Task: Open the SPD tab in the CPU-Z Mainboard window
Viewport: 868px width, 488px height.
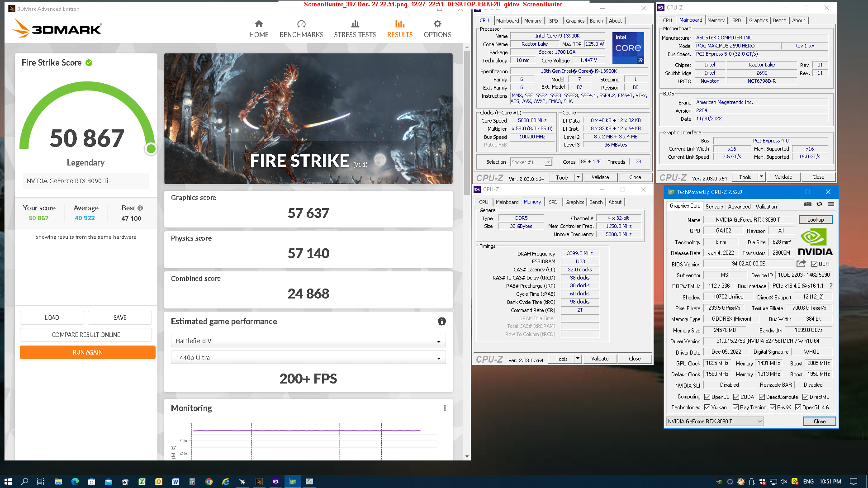Action: click(736, 20)
